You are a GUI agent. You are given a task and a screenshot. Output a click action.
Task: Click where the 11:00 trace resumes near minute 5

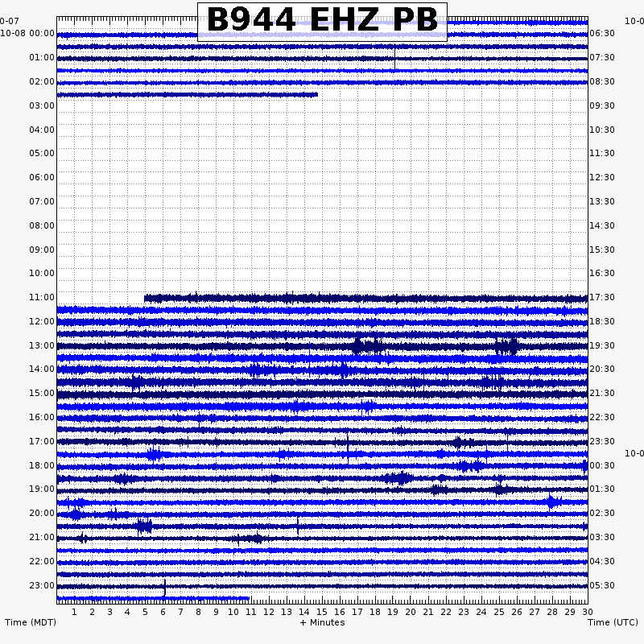point(146,299)
